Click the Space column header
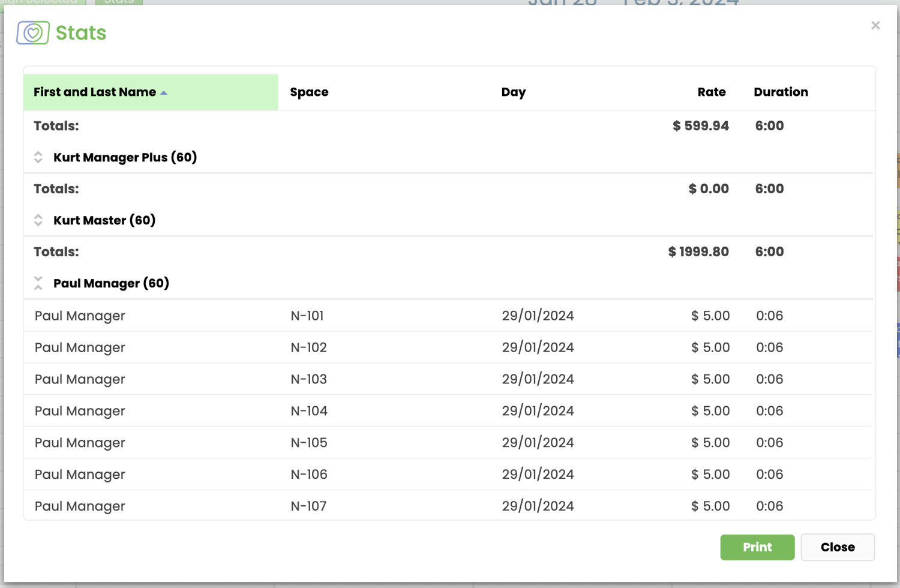Screen dimensions: 900x588 coord(309,92)
